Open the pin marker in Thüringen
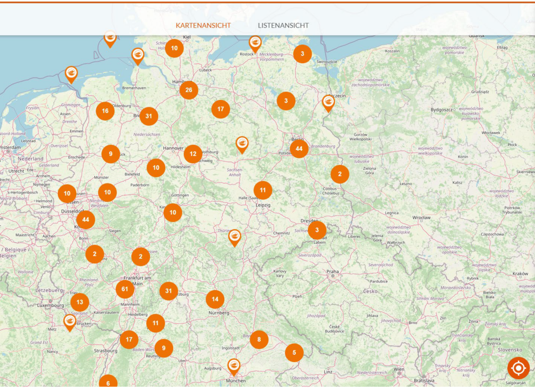This screenshot has height=392, width=535. point(235,237)
